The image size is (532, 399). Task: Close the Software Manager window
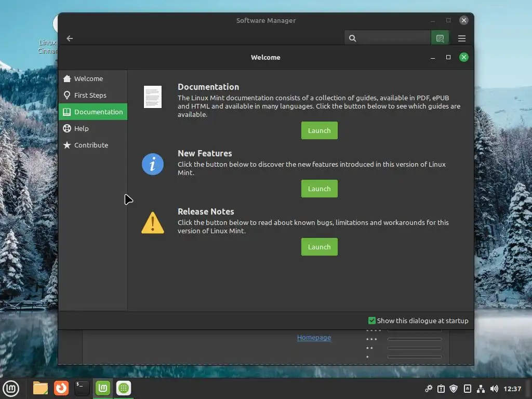tap(464, 20)
